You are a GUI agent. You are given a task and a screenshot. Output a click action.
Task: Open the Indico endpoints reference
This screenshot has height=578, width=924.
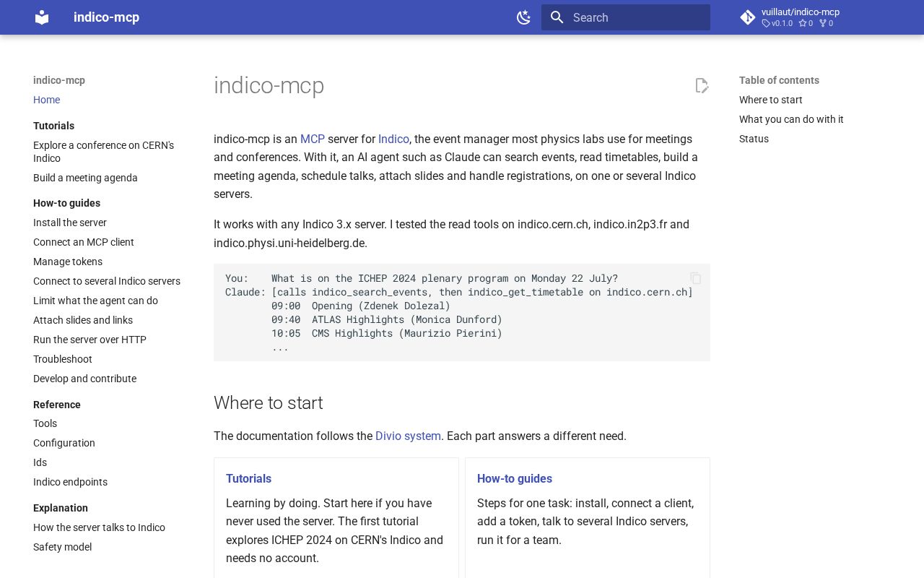[x=70, y=482]
